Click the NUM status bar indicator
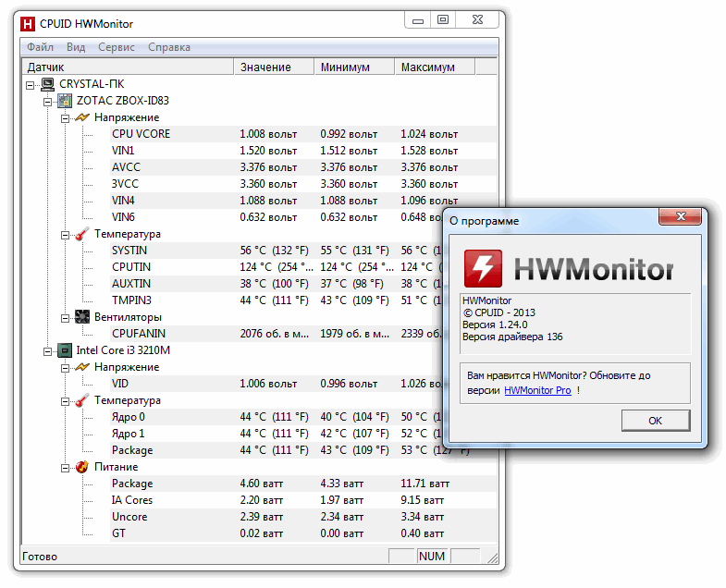This screenshot has width=726, height=588. [x=432, y=557]
